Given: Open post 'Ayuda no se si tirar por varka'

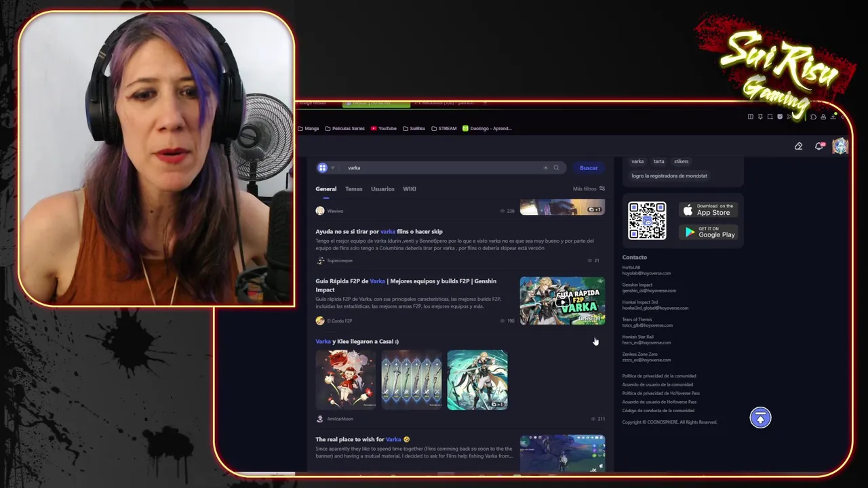Looking at the screenshot, I should 379,232.
